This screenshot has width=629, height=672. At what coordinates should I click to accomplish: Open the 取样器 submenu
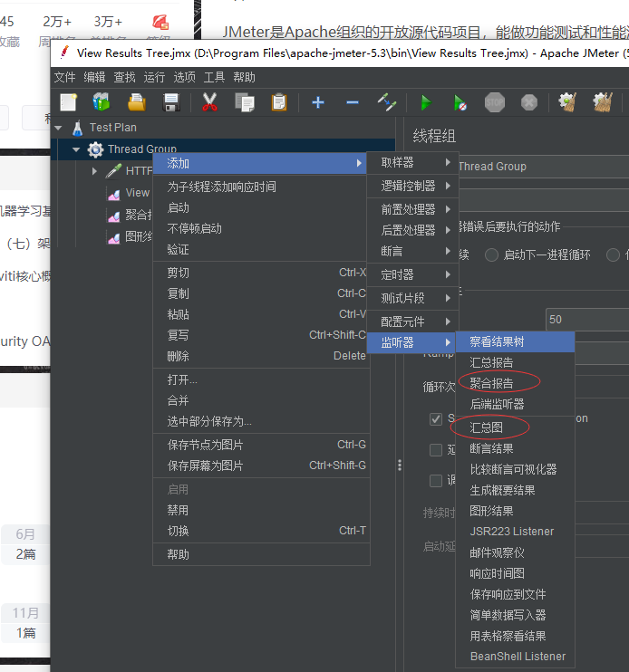click(413, 163)
